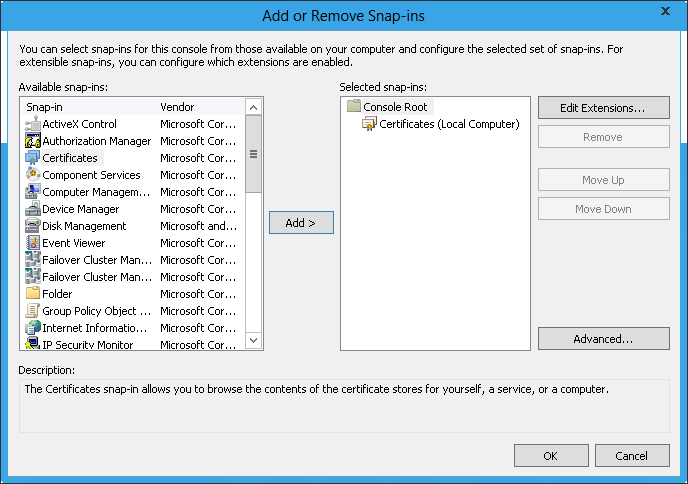Select the ActiveX Control snap-in icon
The image size is (688, 484).
coord(32,124)
